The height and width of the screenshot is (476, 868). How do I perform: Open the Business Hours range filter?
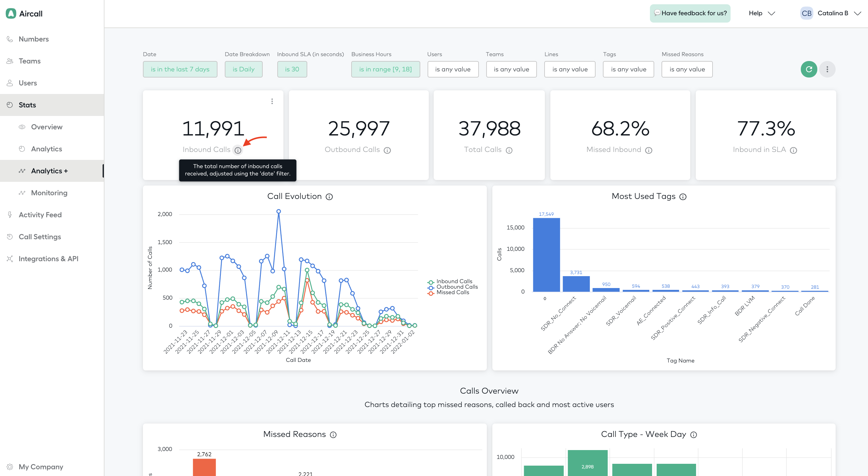click(385, 69)
